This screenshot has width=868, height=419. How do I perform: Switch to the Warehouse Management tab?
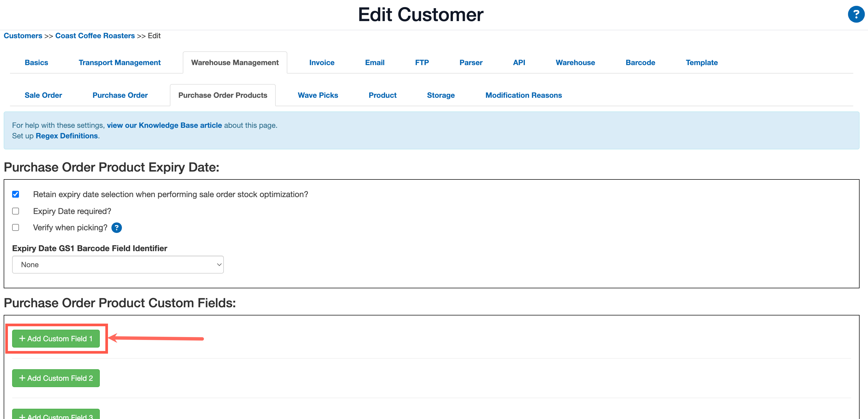pos(235,62)
